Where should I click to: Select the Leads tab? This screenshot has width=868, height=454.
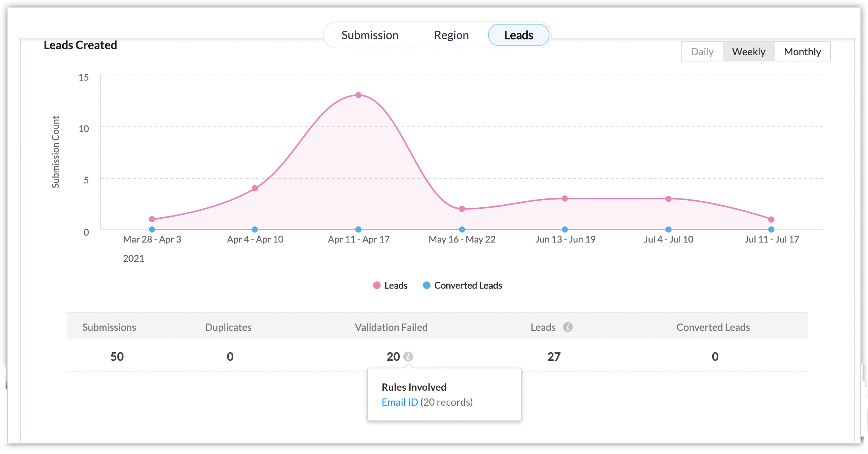[518, 35]
